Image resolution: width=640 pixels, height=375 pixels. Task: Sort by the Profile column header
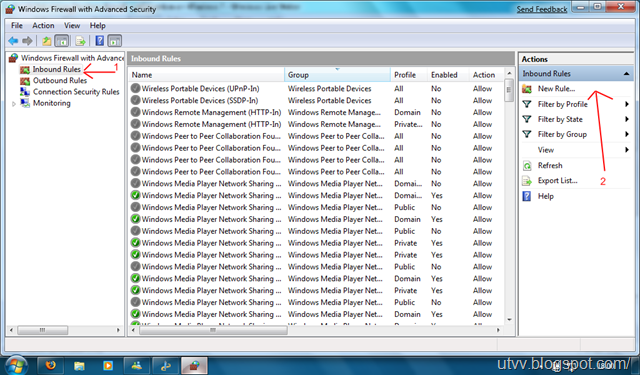point(409,75)
